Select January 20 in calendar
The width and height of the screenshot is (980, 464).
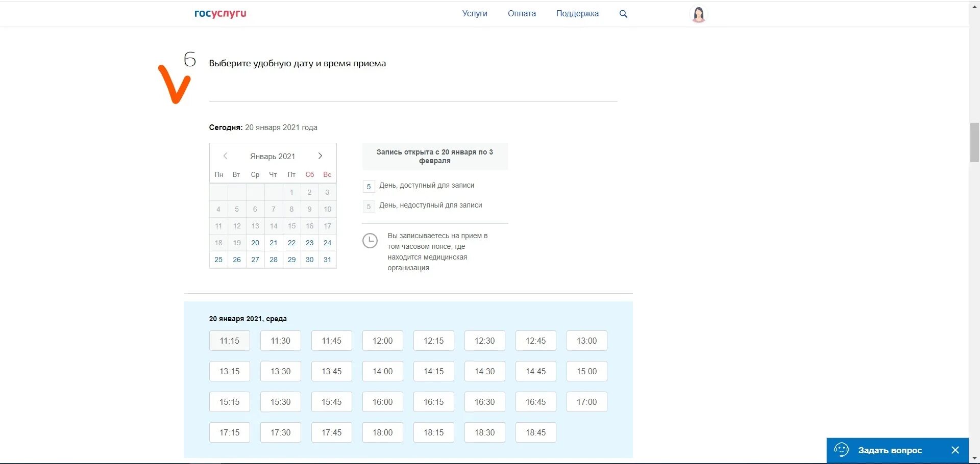(255, 243)
